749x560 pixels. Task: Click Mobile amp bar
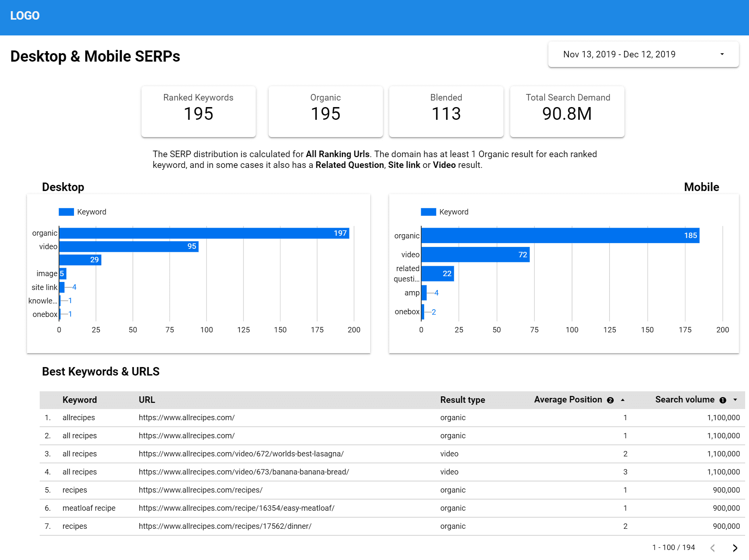[424, 293]
